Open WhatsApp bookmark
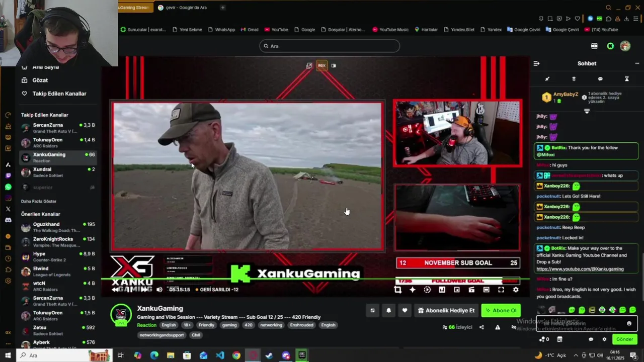644x362 pixels. coord(221,30)
